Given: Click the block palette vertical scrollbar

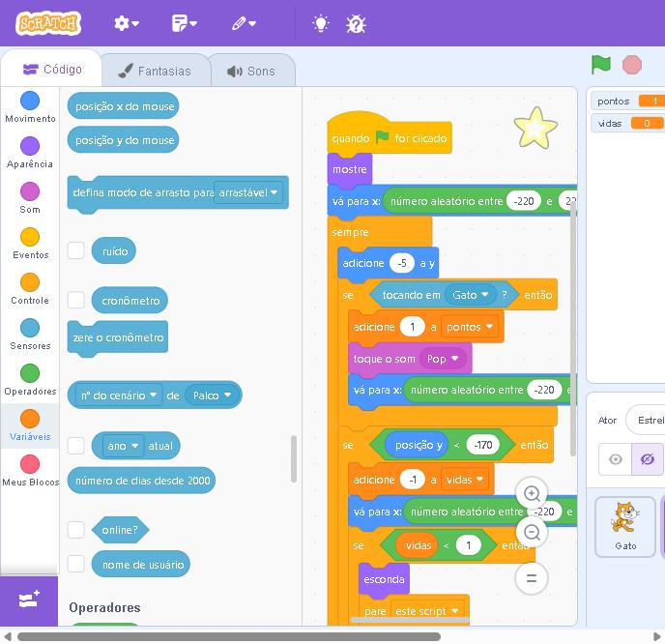Looking at the screenshot, I should 294,458.
